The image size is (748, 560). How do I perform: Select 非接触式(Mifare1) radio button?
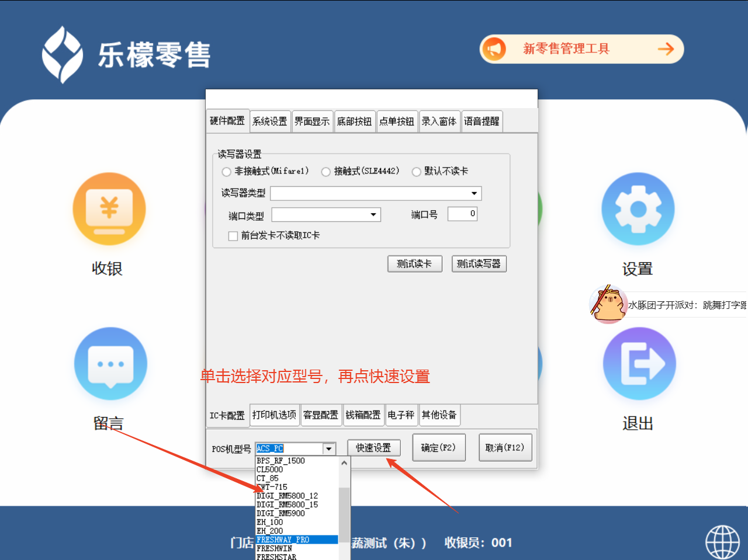pyautogui.click(x=226, y=172)
